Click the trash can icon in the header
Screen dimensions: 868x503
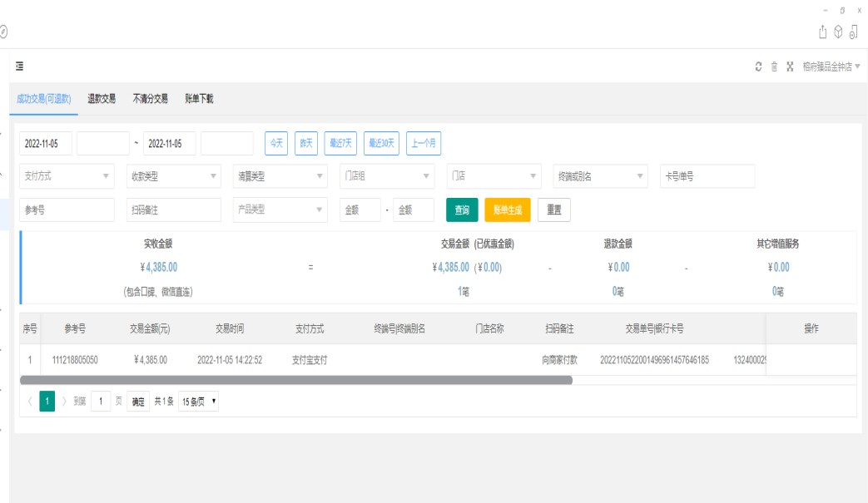774,67
